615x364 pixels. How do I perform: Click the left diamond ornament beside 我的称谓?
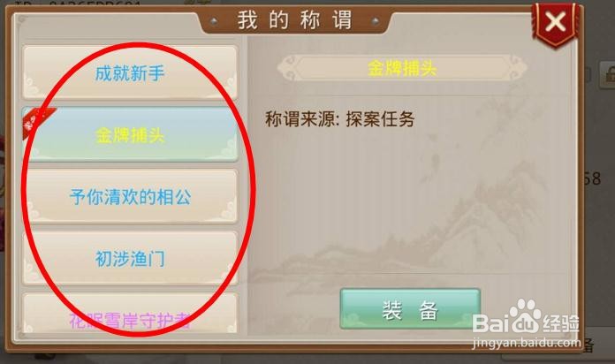(x=214, y=21)
